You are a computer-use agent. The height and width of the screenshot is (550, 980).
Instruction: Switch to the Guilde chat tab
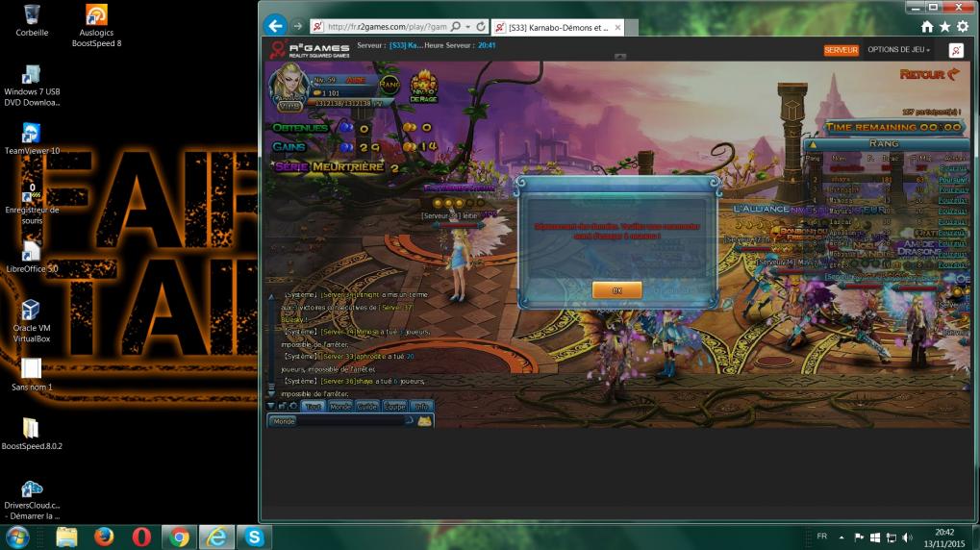pyautogui.click(x=367, y=407)
